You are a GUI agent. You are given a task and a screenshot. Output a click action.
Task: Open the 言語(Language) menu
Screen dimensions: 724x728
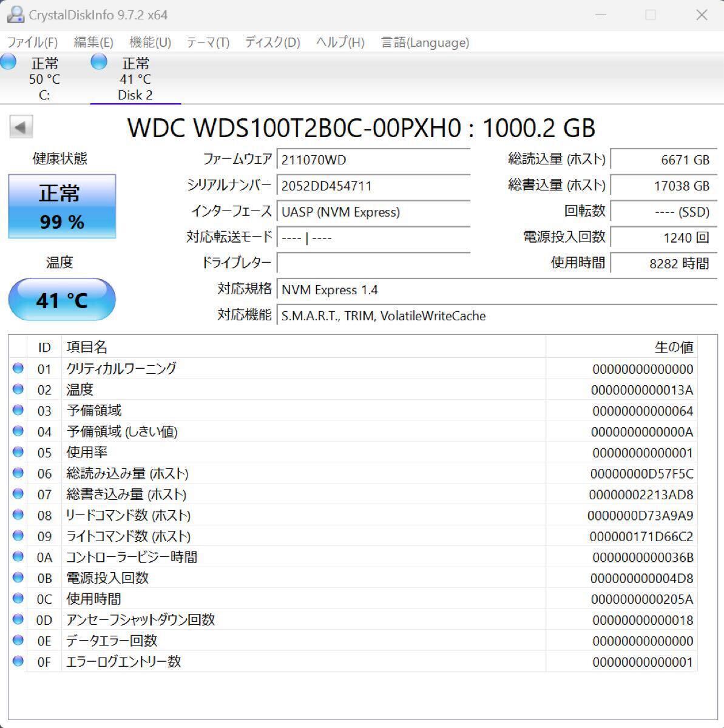pos(425,42)
